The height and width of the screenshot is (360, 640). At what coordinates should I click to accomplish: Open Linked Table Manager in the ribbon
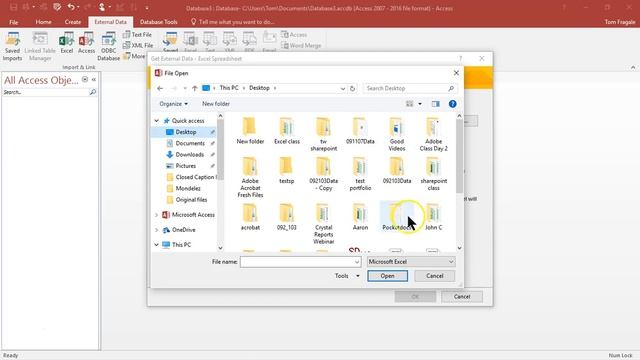(x=40, y=46)
